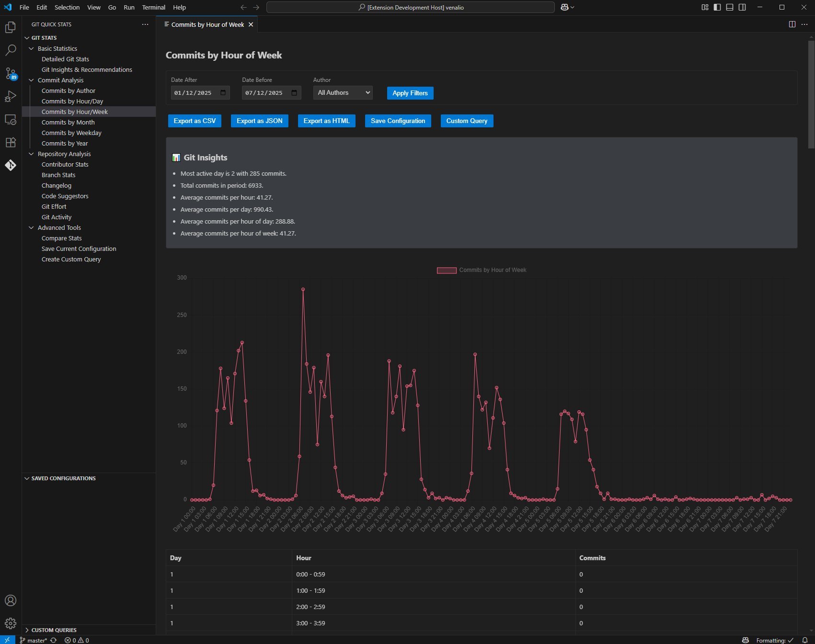Screen dimensions: 815x644
Task: Open the Run and Debug view
Action: click(x=11, y=96)
